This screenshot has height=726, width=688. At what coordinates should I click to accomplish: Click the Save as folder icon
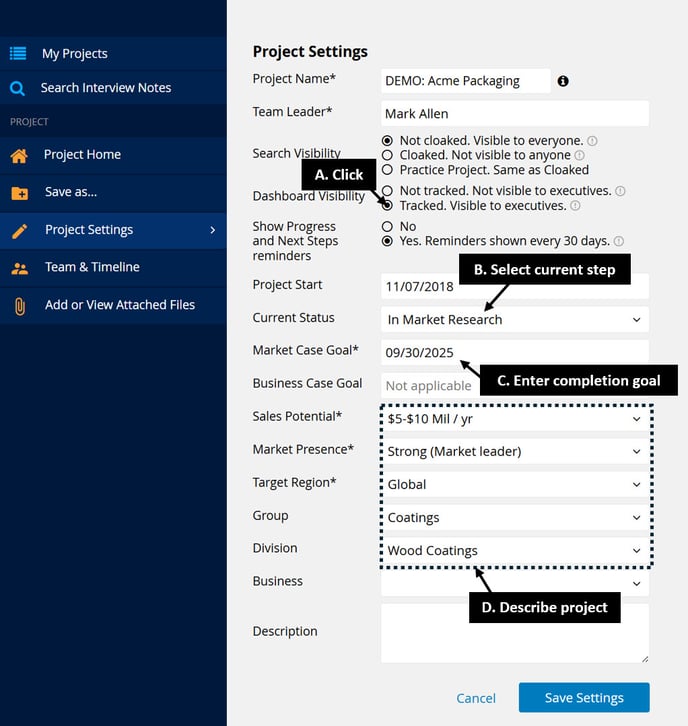point(19,193)
